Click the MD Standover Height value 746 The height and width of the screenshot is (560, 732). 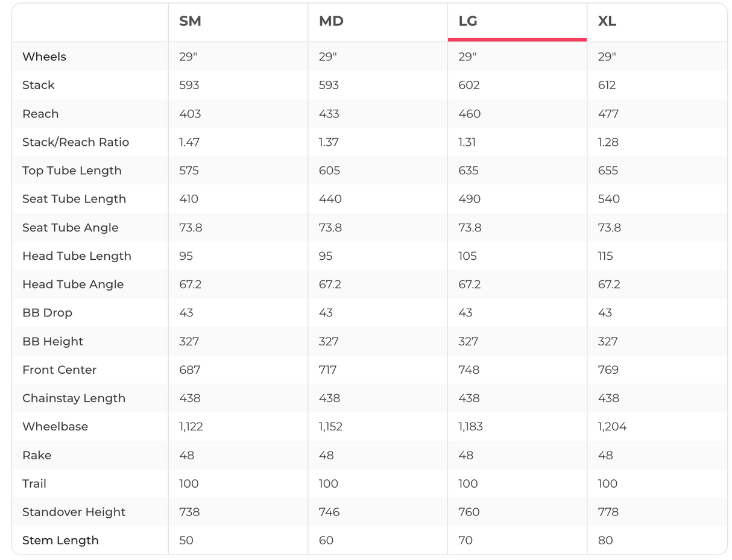click(329, 512)
